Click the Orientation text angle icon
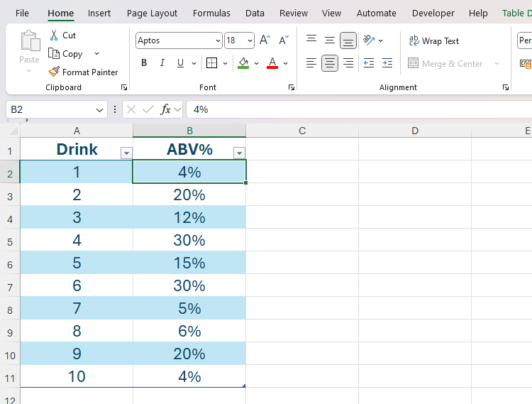 pyautogui.click(x=369, y=40)
